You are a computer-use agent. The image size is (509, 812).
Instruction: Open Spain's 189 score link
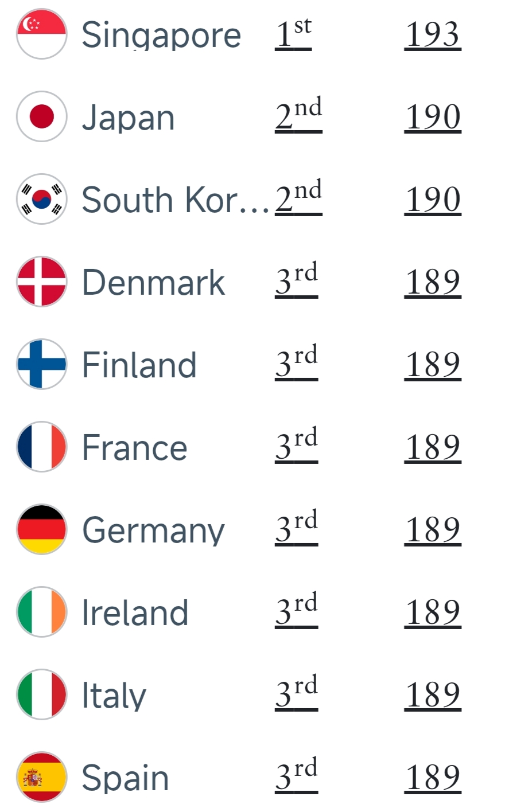click(433, 777)
